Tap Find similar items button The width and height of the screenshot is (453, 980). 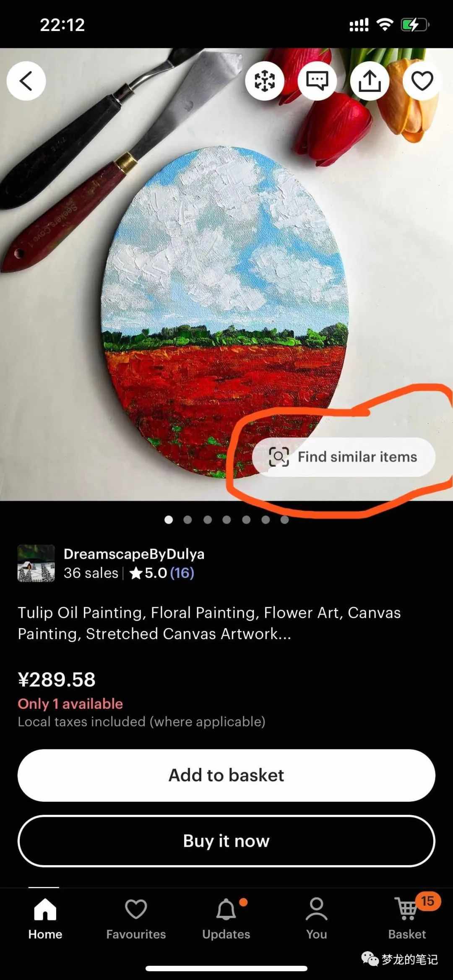[x=344, y=457]
